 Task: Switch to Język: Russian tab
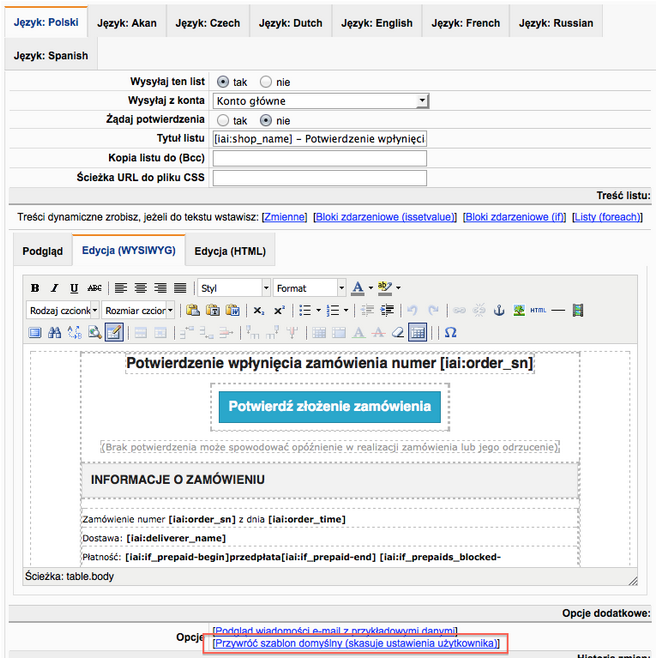[556, 23]
